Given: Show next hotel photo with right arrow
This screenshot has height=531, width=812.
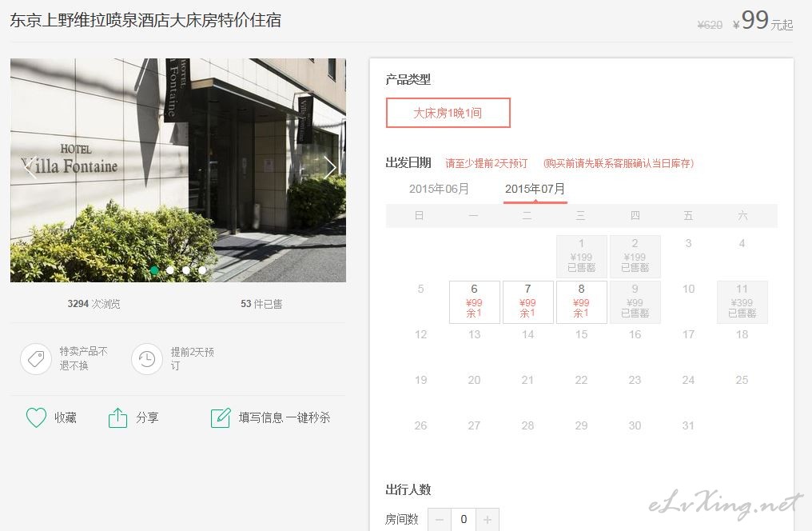Looking at the screenshot, I should point(330,167).
